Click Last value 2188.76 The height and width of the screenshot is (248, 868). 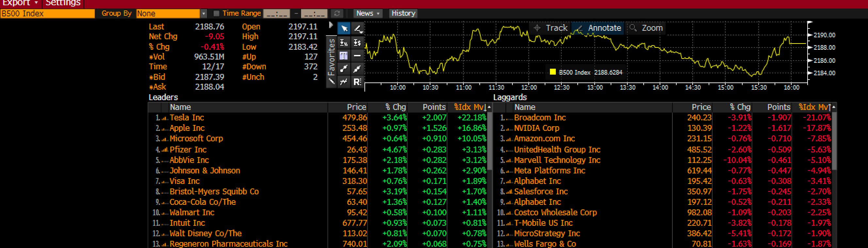point(210,27)
